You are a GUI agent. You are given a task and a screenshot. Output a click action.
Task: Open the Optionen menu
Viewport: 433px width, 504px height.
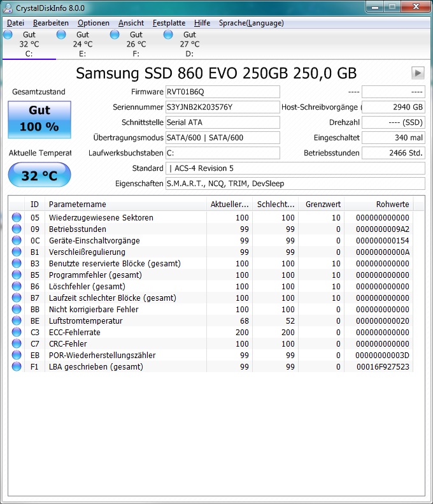click(x=94, y=23)
